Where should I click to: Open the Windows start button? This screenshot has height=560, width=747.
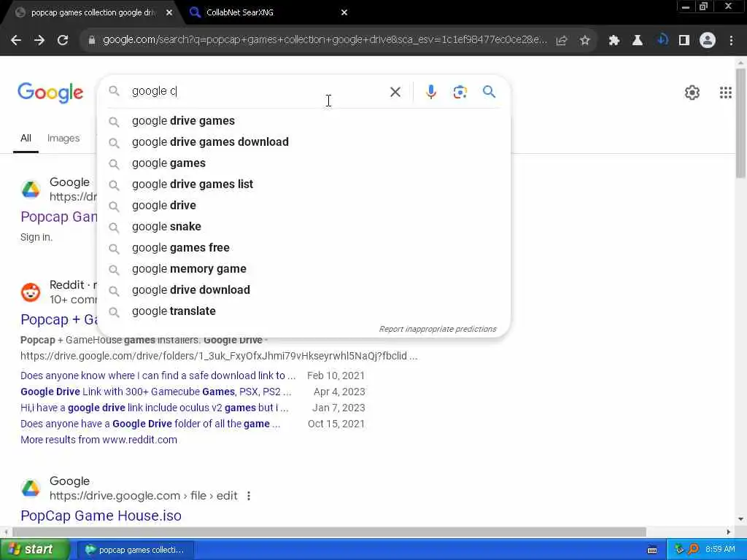click(34, 550)
